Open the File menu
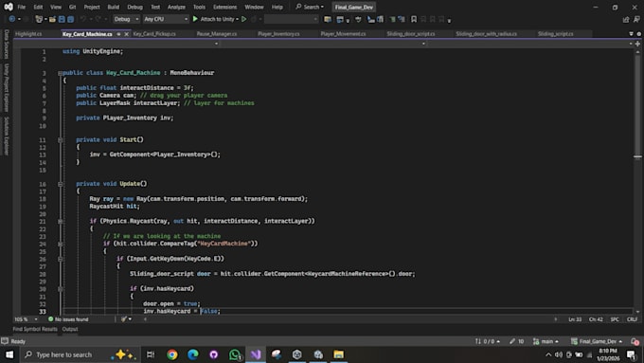644x363 pixels. pos(22,7)
